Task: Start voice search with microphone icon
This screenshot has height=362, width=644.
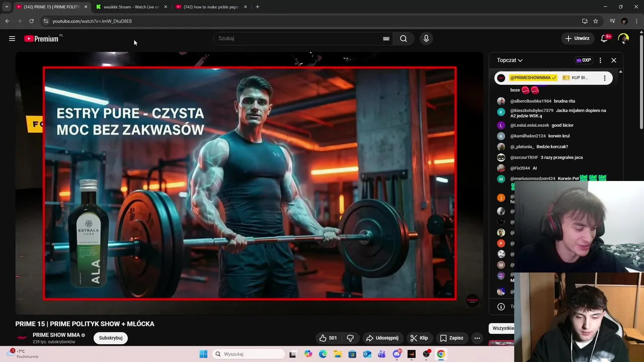Action: 426,39
